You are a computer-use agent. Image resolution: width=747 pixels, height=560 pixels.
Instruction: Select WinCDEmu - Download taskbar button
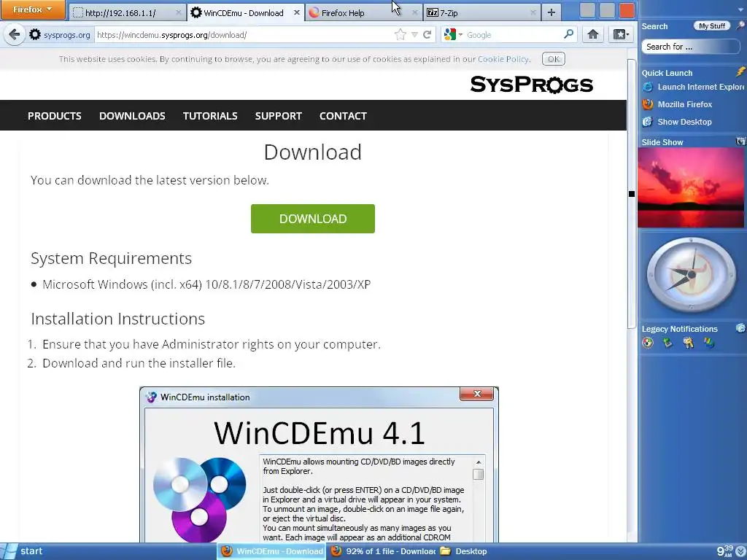coord(271,551)
